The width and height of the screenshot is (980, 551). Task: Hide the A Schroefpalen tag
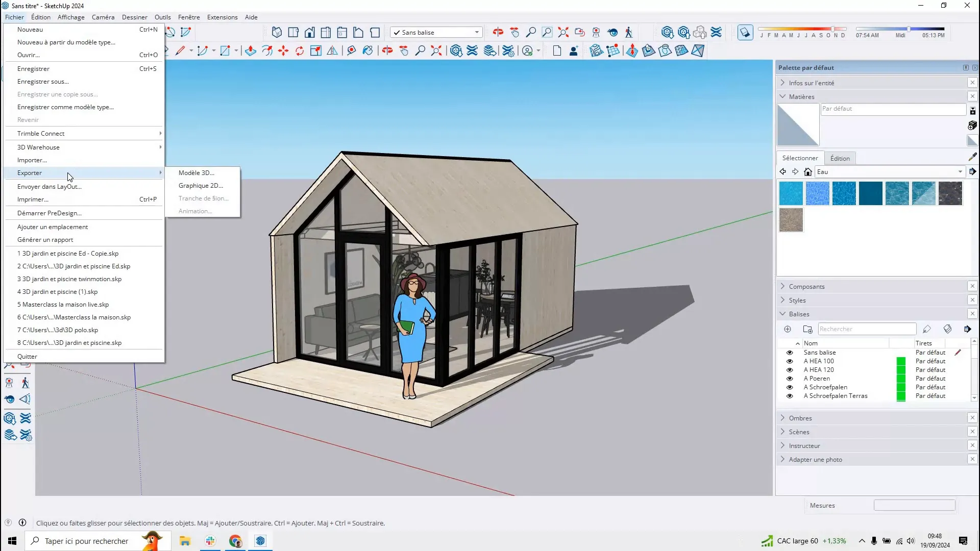(790, 387)
